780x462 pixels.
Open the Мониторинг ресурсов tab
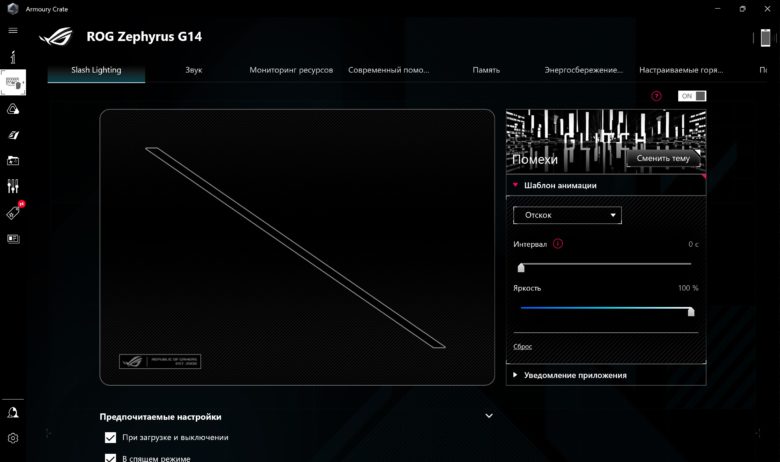click(x=291, y=70)
